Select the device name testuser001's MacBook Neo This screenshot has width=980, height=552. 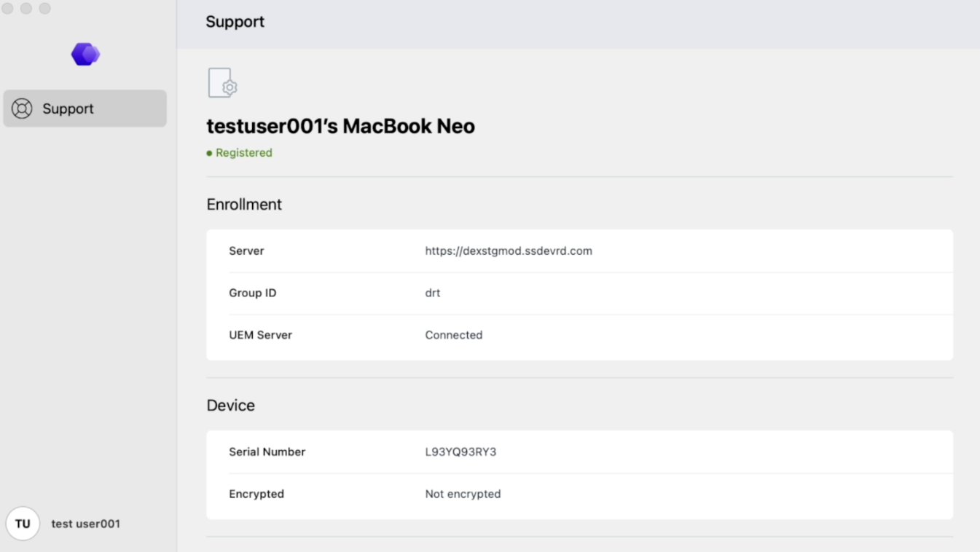tap(341, 126)
